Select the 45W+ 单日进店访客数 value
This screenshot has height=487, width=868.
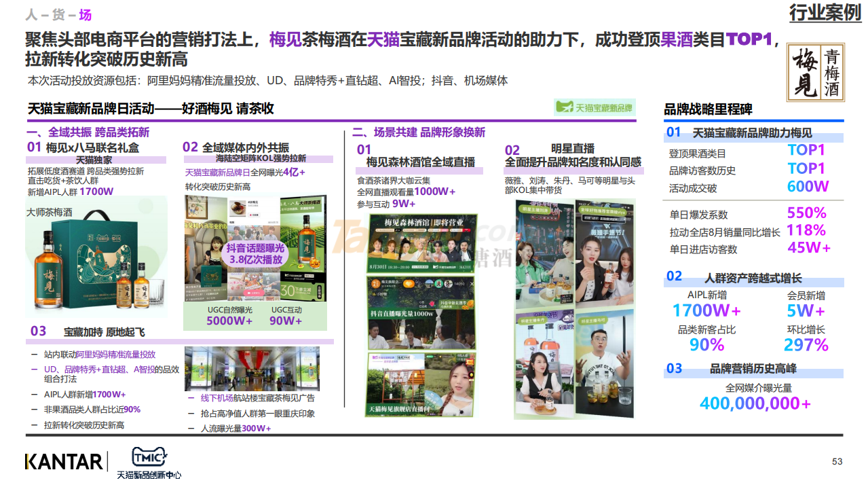809,248
